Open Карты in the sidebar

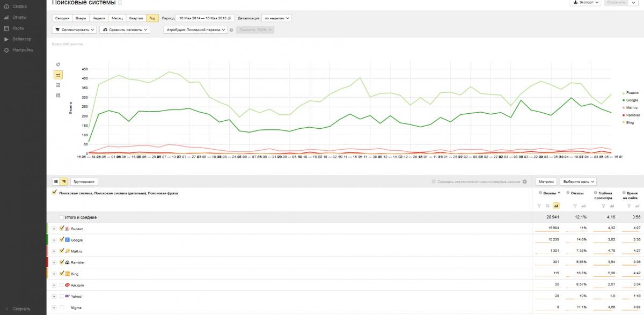[x=15, y=28]
